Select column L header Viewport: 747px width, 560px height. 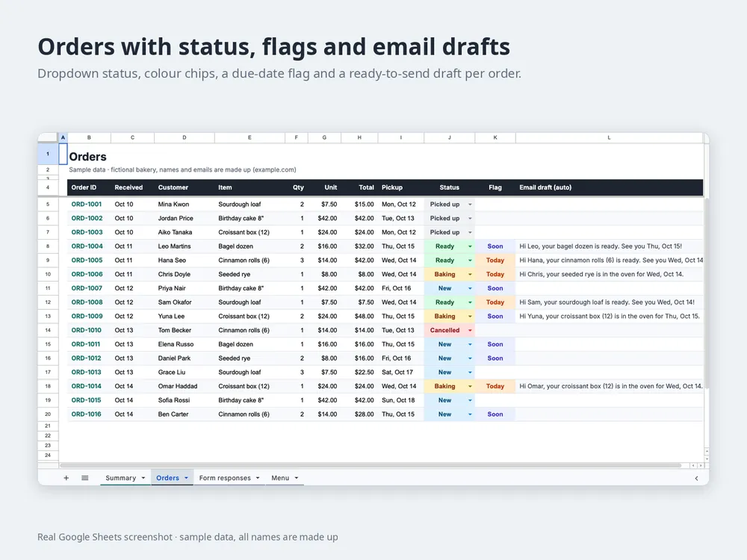coord(609,137)
